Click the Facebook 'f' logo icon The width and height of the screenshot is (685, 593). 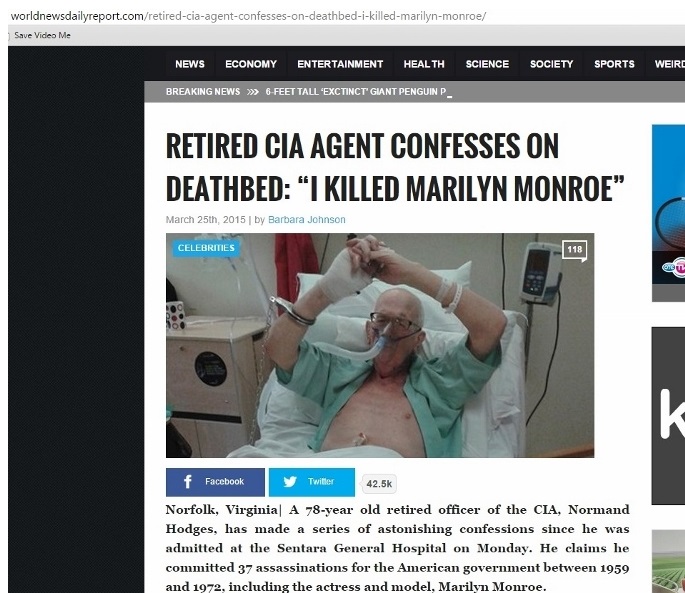click(x=188, y=482)
